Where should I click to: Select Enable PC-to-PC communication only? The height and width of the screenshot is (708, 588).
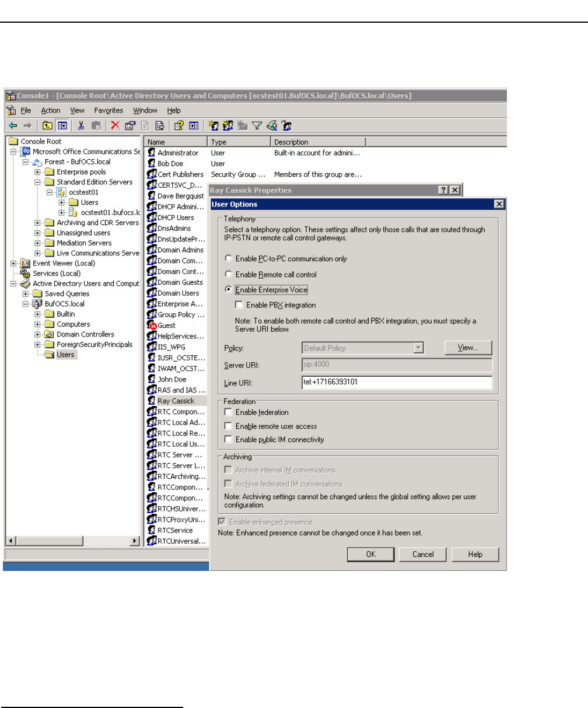coord(229,258)
